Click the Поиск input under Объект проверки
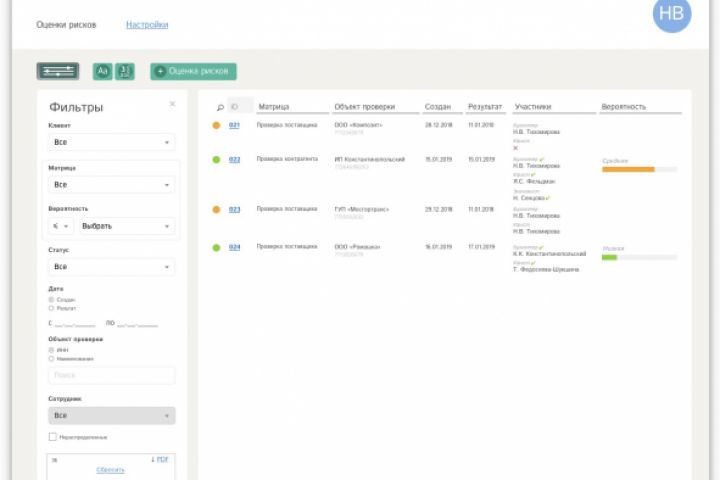This screenshot has height=480, width=720. 112,375
